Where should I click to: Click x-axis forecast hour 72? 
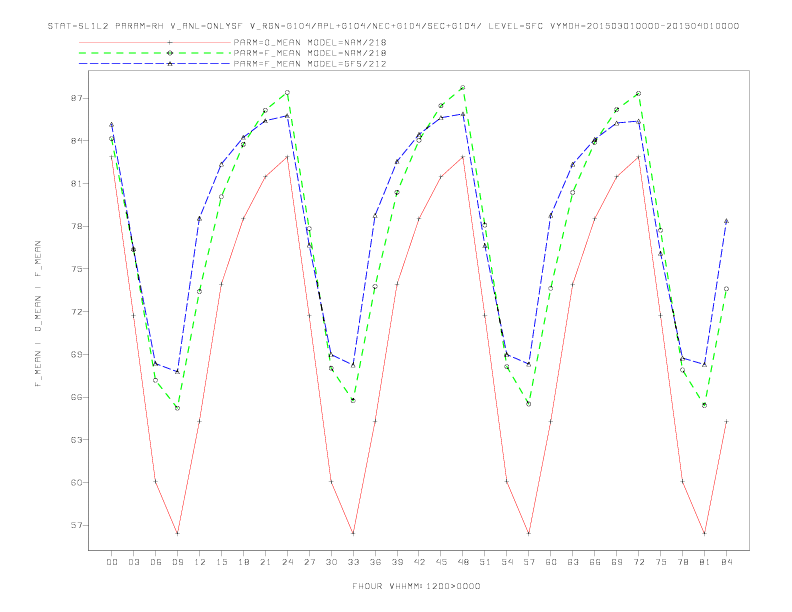(x=638, y=562)
